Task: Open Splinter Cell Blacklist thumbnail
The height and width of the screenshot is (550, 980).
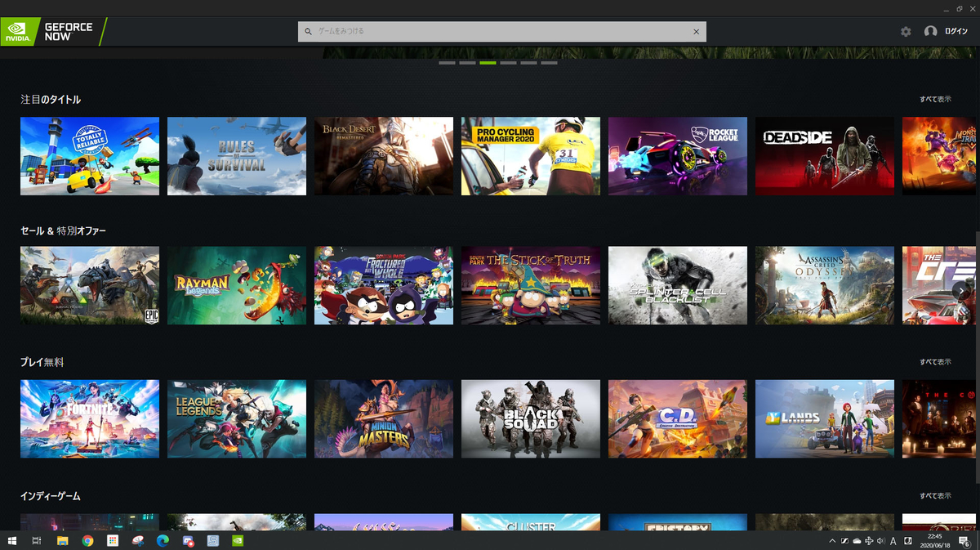Action: [x=678, y=286]
